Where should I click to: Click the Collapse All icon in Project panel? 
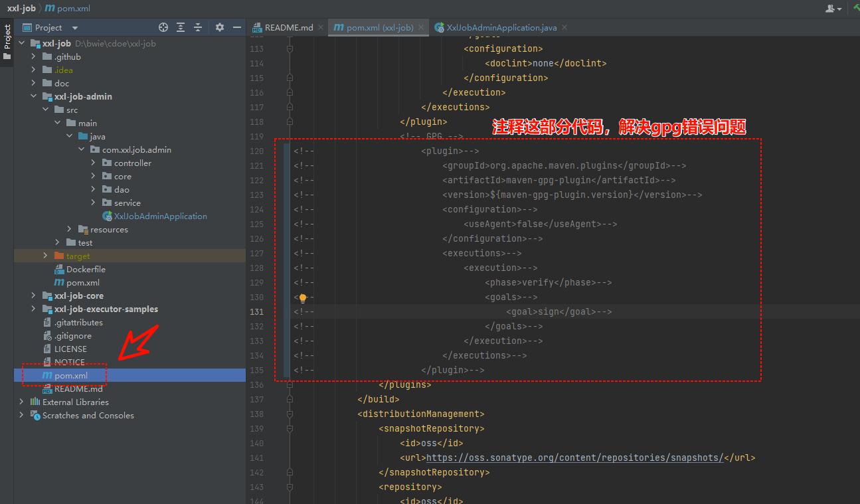click(x=198, y=27)
